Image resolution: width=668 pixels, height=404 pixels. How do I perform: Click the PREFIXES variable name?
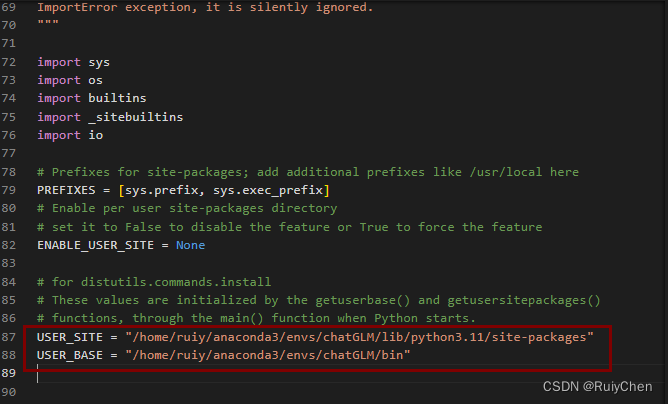coord(66,190)
